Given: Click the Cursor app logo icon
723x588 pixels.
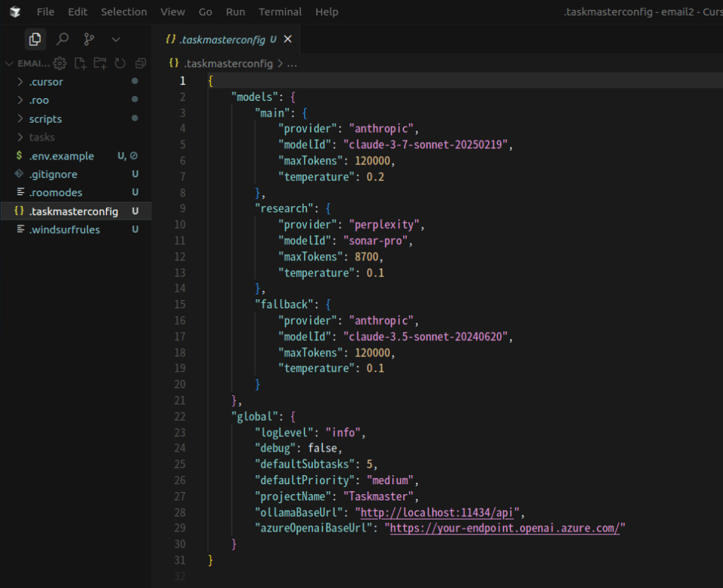Looking at the screenshot, I should 16,12.
